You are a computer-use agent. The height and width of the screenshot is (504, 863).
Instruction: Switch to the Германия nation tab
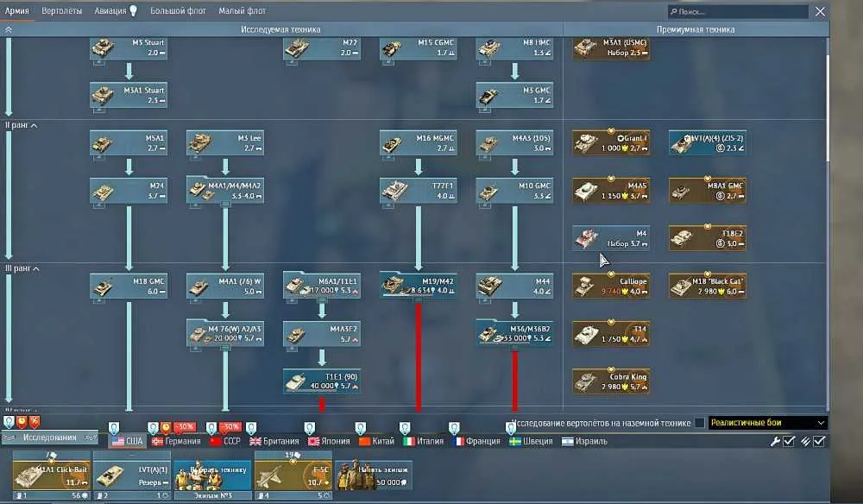176,441
